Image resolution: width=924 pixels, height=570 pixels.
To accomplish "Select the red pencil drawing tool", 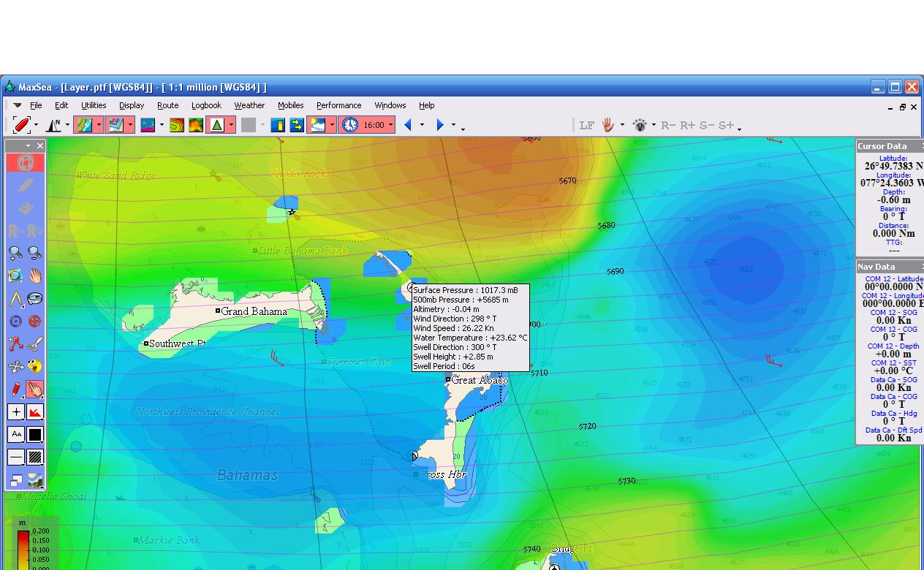I will 15,389.
